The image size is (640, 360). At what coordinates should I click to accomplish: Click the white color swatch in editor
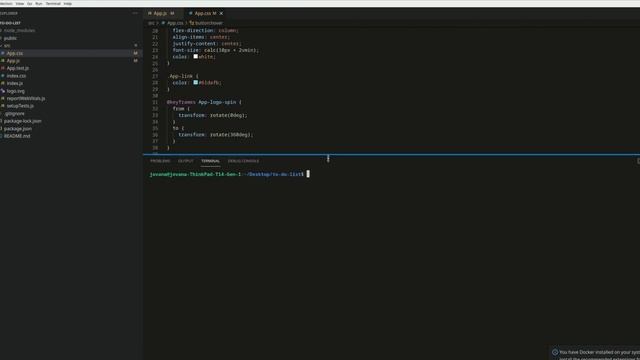(x=196, y=57)
